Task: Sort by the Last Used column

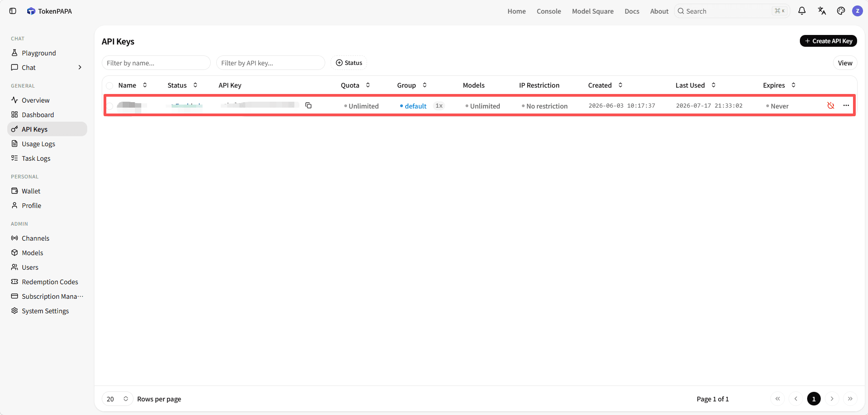Action: tap(695, 85)
